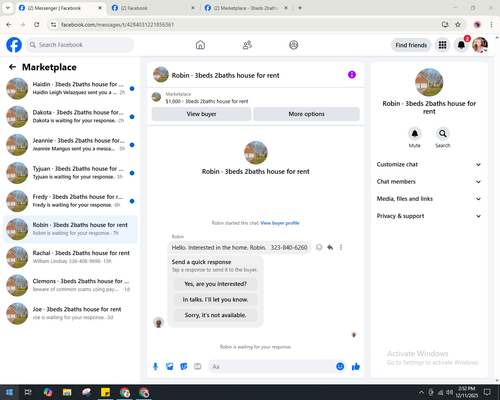Expand Media, files and links section

tap(429, 199)
